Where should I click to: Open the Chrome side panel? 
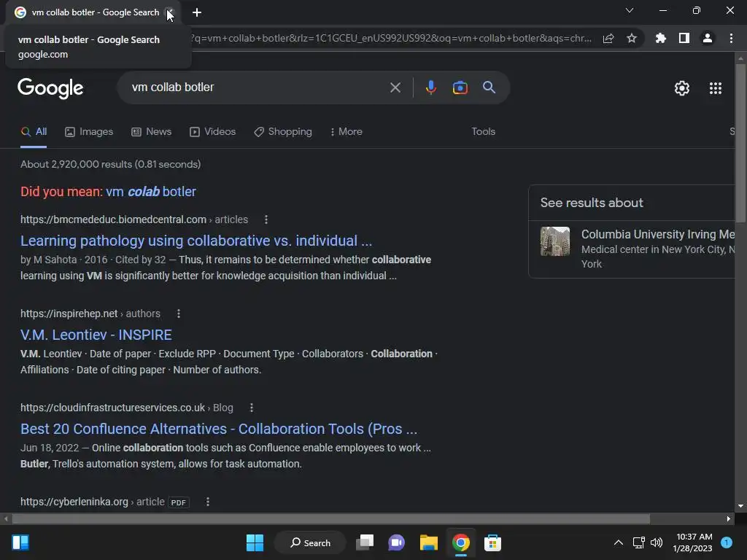684,38
